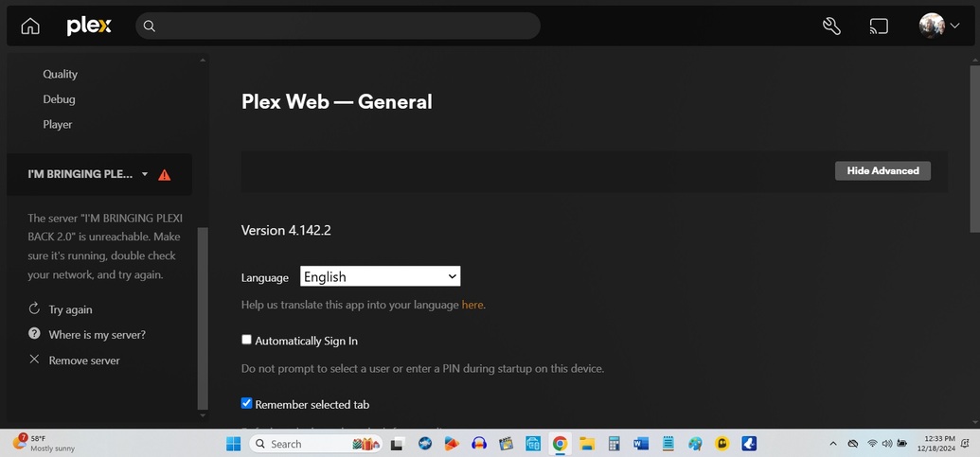Click Remove server

coord(83,360)
